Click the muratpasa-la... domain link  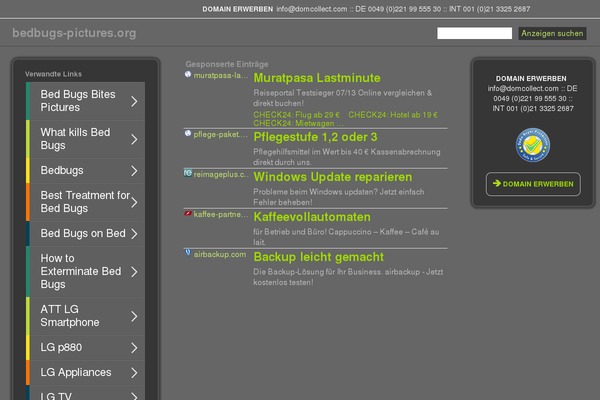click(x=221, y=75)
